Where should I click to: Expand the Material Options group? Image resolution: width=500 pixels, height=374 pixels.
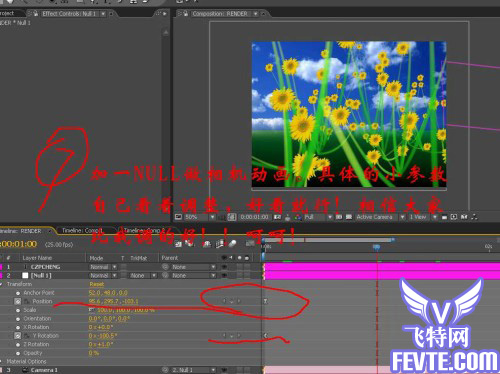pyautogui.click(x=2, y=361)
